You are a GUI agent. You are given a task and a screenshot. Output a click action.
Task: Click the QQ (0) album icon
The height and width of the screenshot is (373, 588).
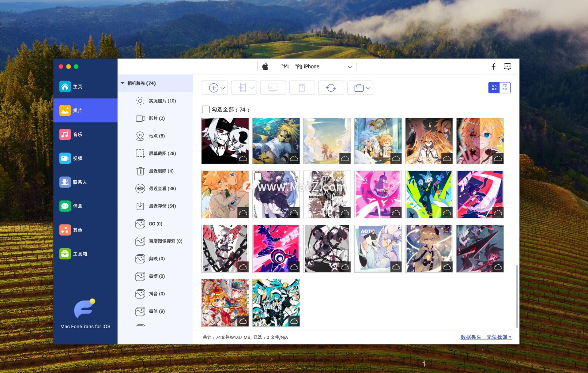tap(140, 224)
